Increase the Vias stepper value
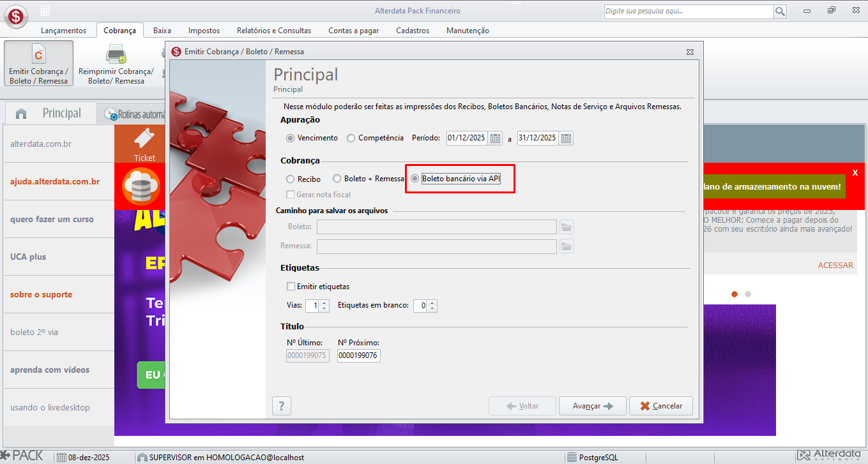Screen dimensions: 868x464 324,303
